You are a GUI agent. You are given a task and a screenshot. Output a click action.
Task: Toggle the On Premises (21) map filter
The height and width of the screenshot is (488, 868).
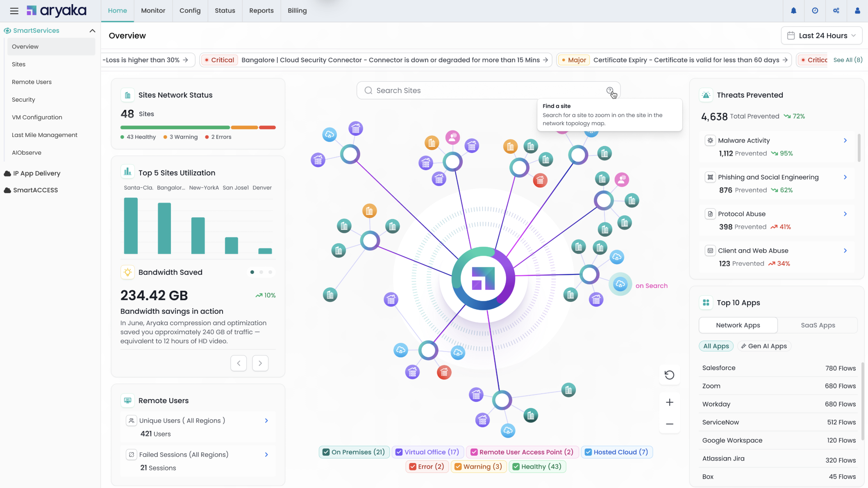point(354,452)
